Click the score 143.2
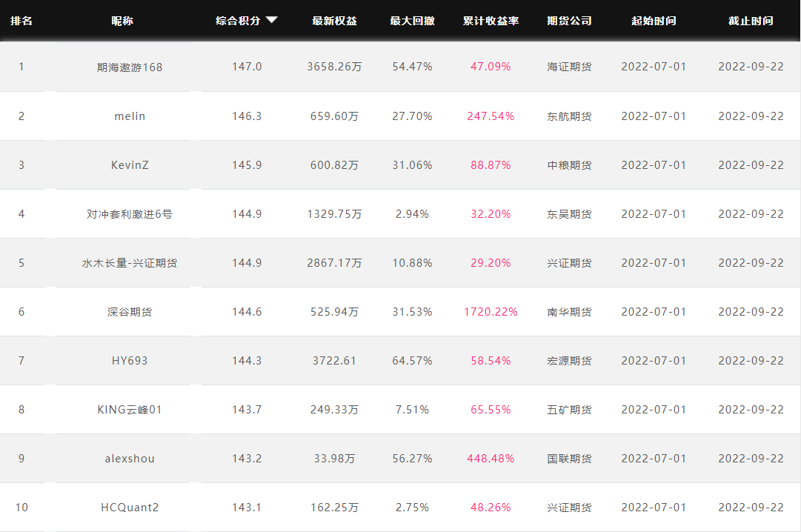This screenshot has width=801, height=532. tap(247, 459)
